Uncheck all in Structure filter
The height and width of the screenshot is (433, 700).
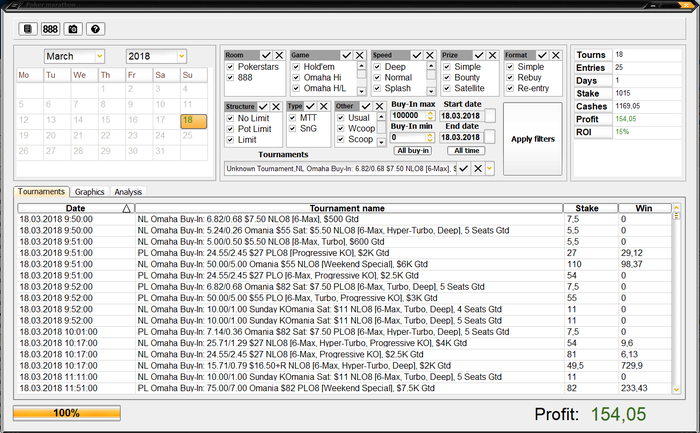point(276,107)
